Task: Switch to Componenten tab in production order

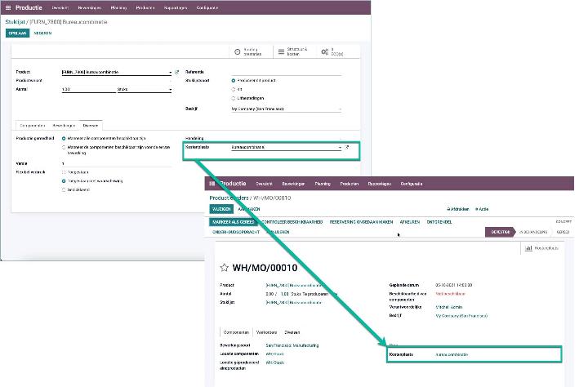Action: [x=236, y=332]
